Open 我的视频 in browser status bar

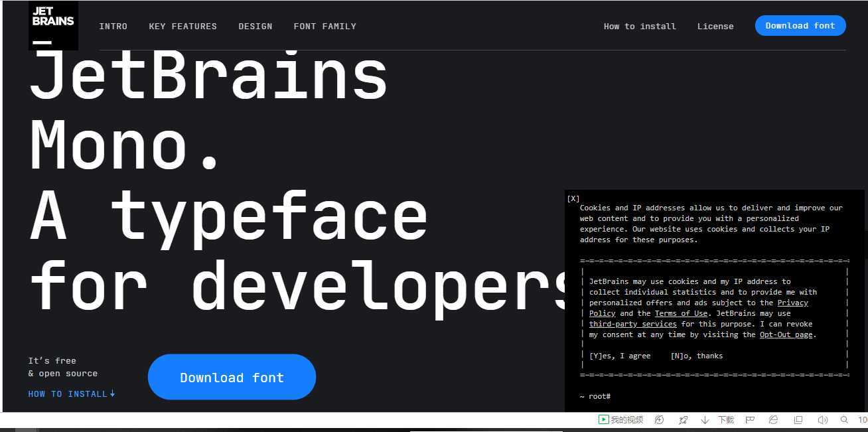[621, 420]
